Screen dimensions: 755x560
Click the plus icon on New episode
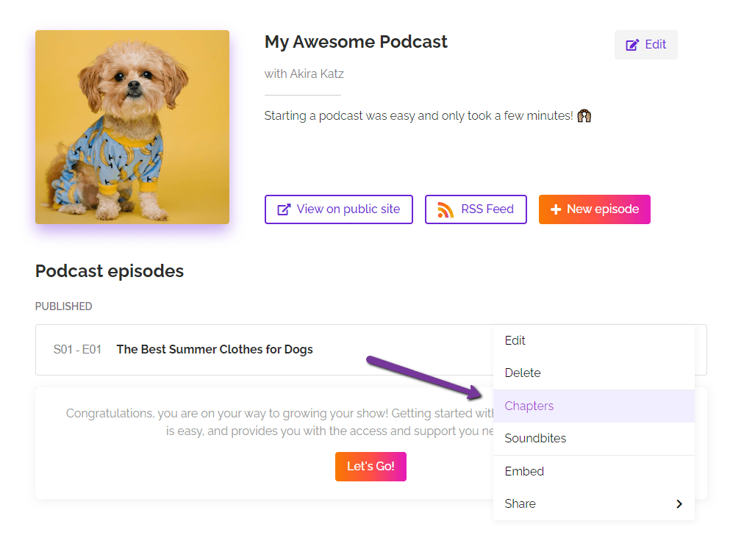pyautogui.click(x=557, y=209)
